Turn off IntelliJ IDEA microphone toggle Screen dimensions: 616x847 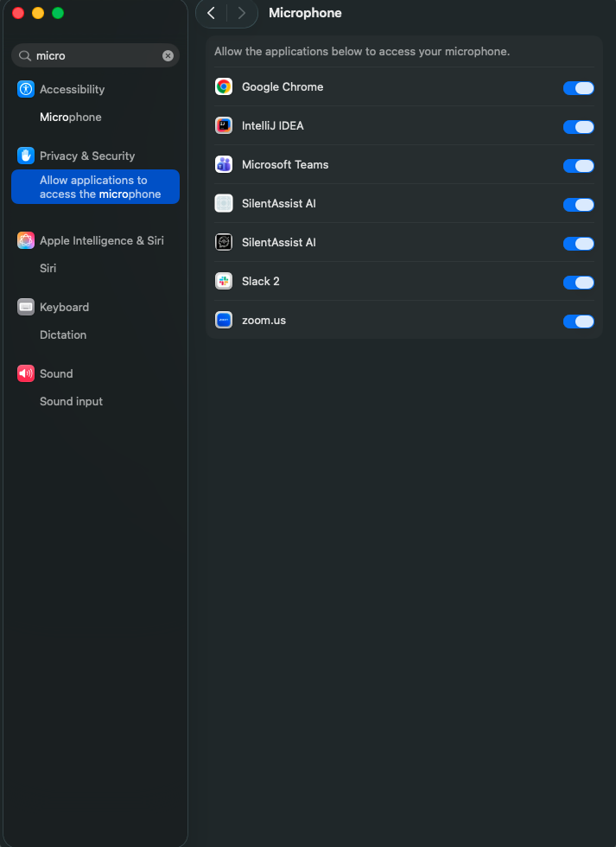(x=578, y=127)
